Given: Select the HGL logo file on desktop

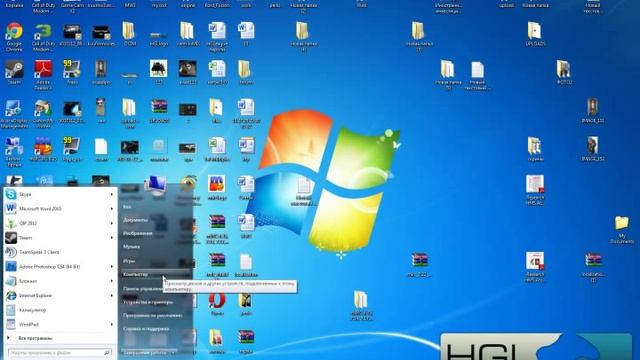Looking at the screenshot, I should pyautogui.click(x=158, y=39).
